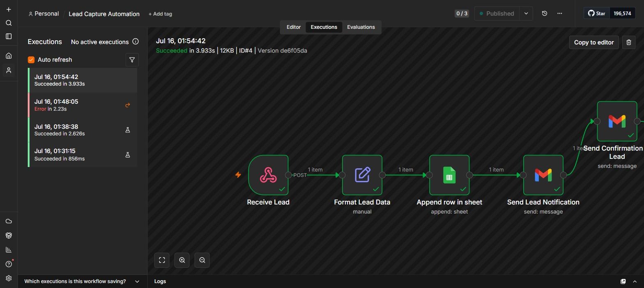Select the Send Lead Notification Gmail node
This screenshot has height=288, width=644.
(543, 175)
